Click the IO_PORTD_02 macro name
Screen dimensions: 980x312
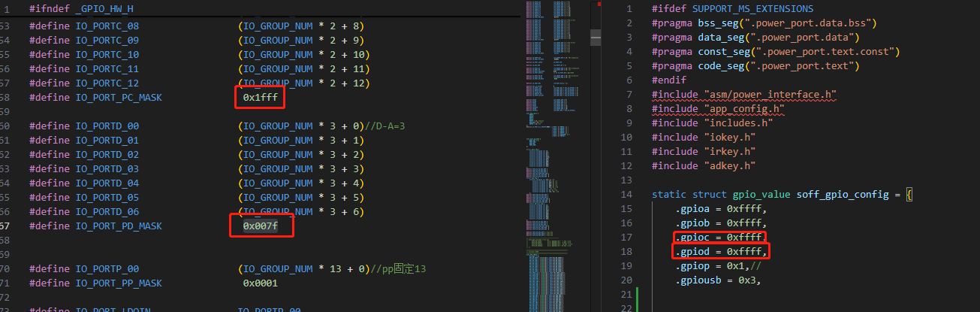click(x=107, y=155)
